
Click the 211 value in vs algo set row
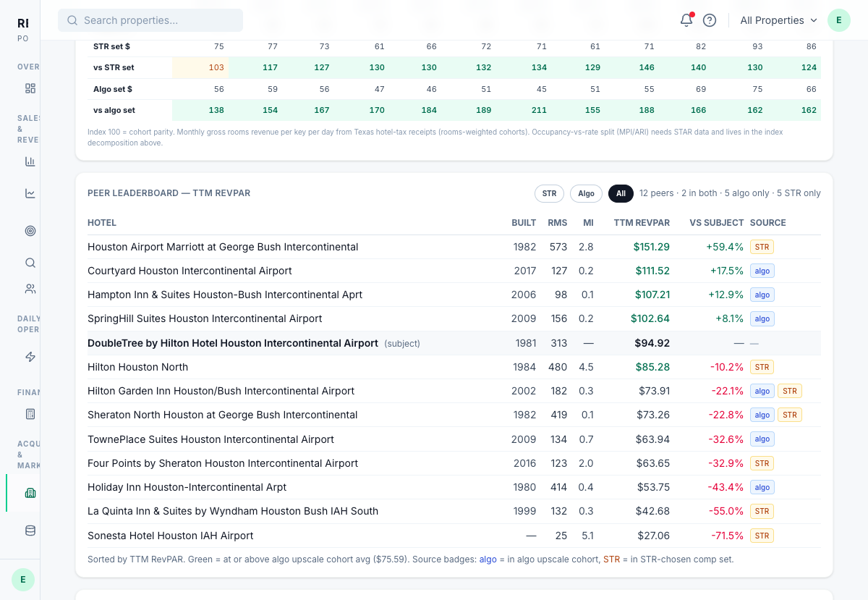[539, 110]
